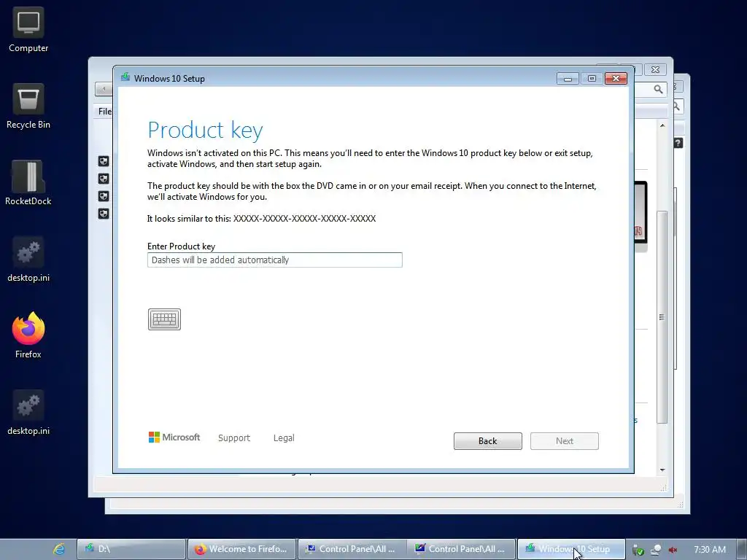Open the Recycle Bin desktop icon
Screen dimensions: 747x560
[28, 106]
